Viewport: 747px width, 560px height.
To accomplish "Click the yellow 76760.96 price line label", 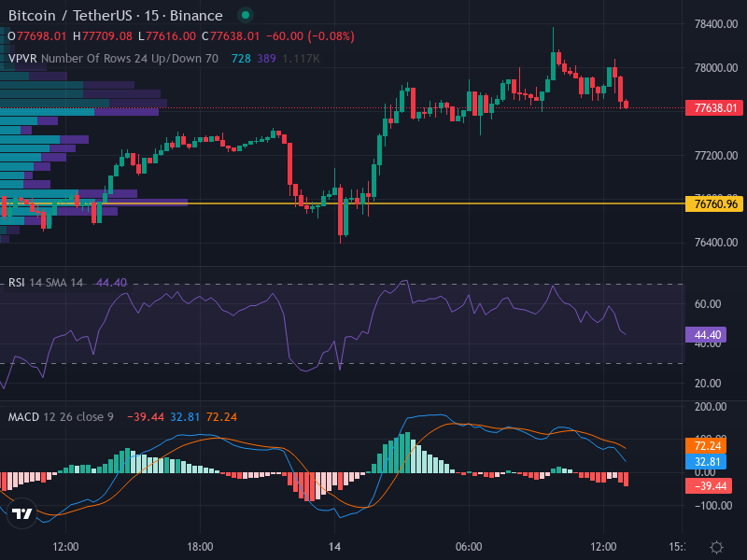I will tap(713, 204).
